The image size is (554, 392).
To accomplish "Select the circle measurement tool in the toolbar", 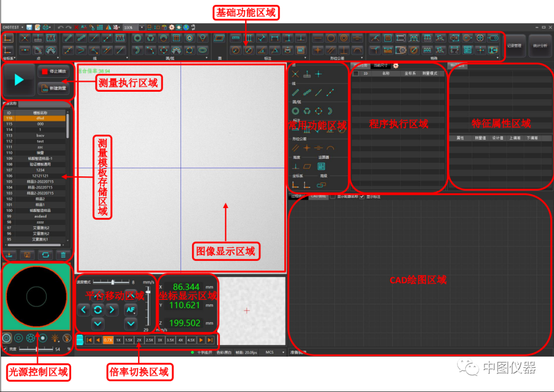I will [136, 37].
